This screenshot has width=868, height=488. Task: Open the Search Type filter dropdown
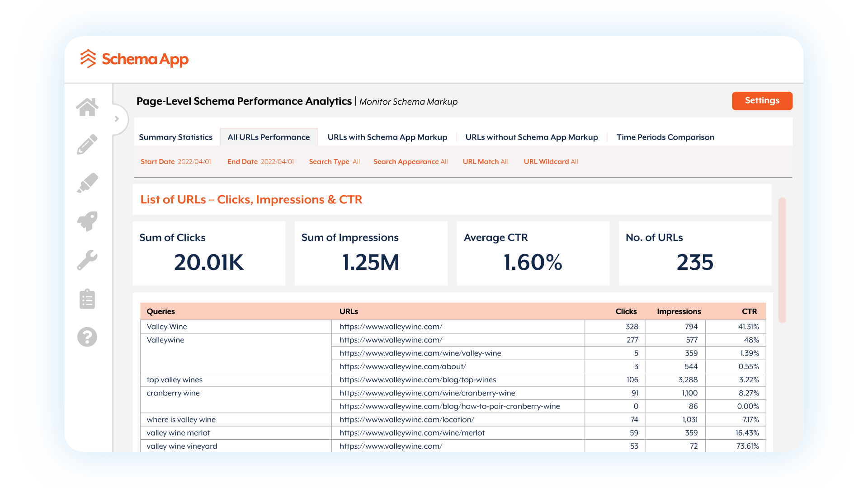334,161
